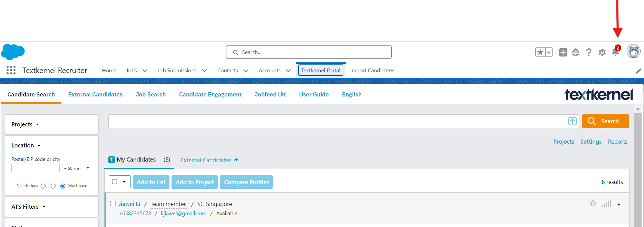Open the Settings link
This screenshot has height=227, width=644.
click(591, 142)
